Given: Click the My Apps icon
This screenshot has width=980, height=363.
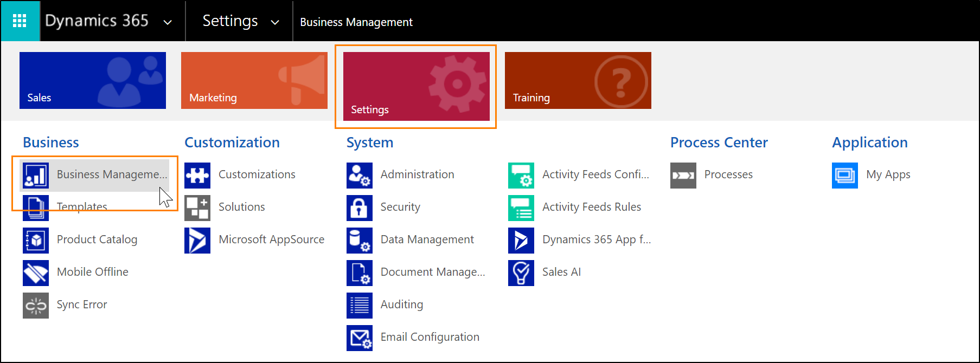Looking at the screenshot, I should (844, 176).
